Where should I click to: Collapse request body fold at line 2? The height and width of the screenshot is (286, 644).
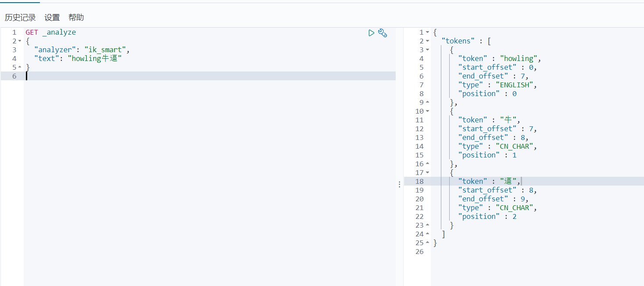[20, 41]
